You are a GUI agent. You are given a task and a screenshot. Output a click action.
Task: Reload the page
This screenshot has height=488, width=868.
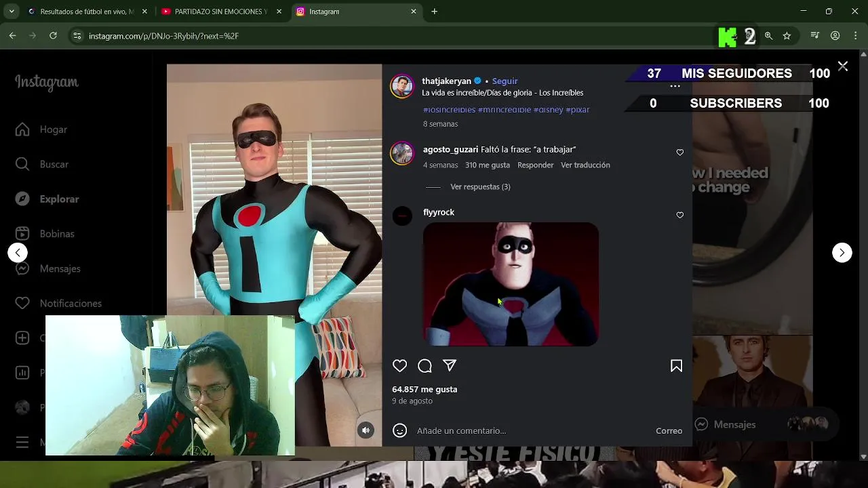click(x=53, y=36)
